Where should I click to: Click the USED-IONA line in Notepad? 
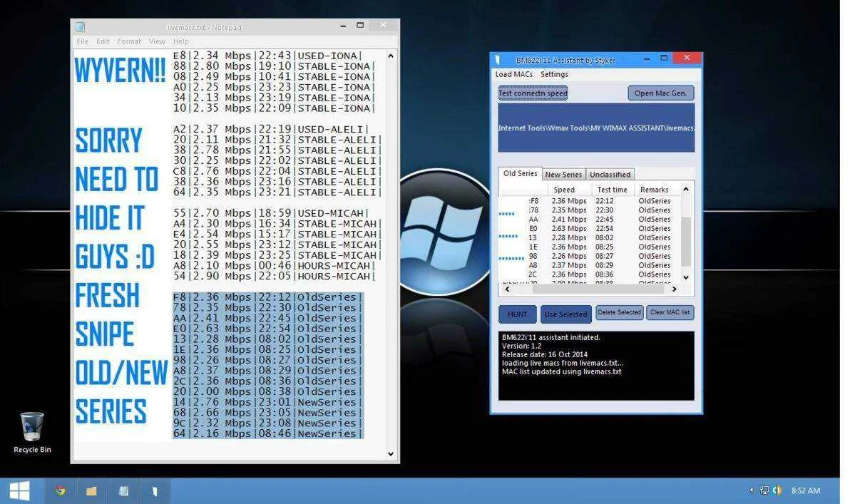[267, 56]
